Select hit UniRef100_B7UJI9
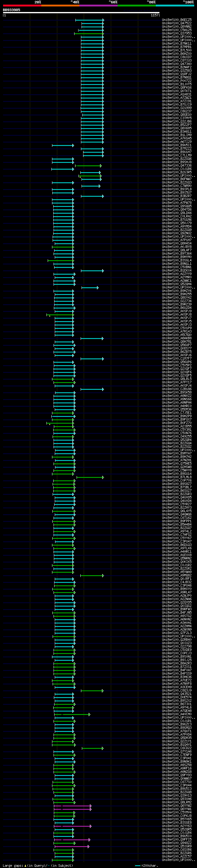Screen dimensions: 197x868 coord(177,104)
